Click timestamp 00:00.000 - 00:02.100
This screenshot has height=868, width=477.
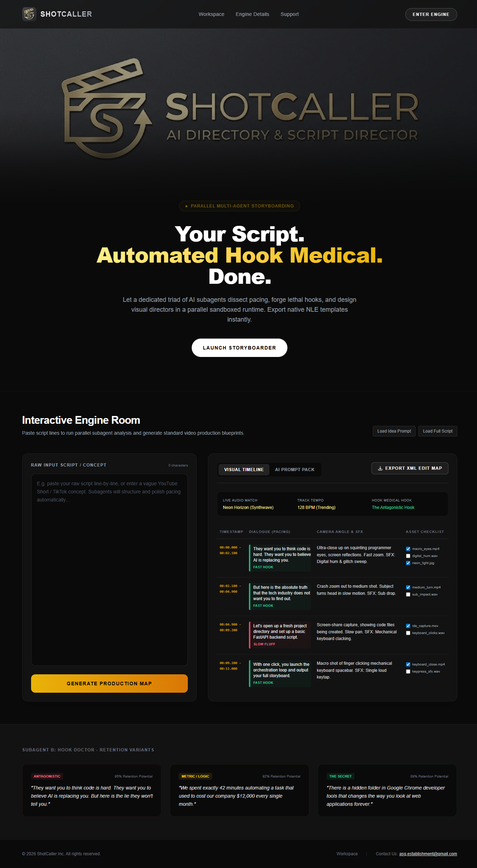coord(230,550)
